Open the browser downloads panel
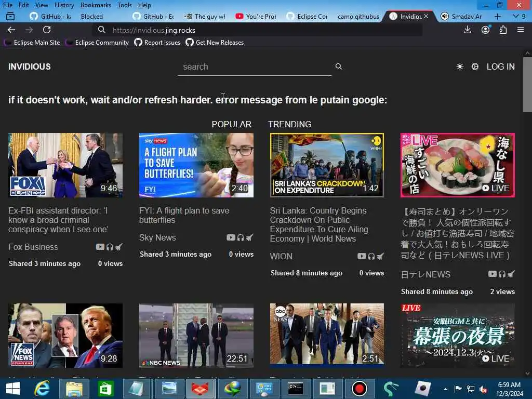The width and height of the screenshot is (532, 399). (467, 30)
